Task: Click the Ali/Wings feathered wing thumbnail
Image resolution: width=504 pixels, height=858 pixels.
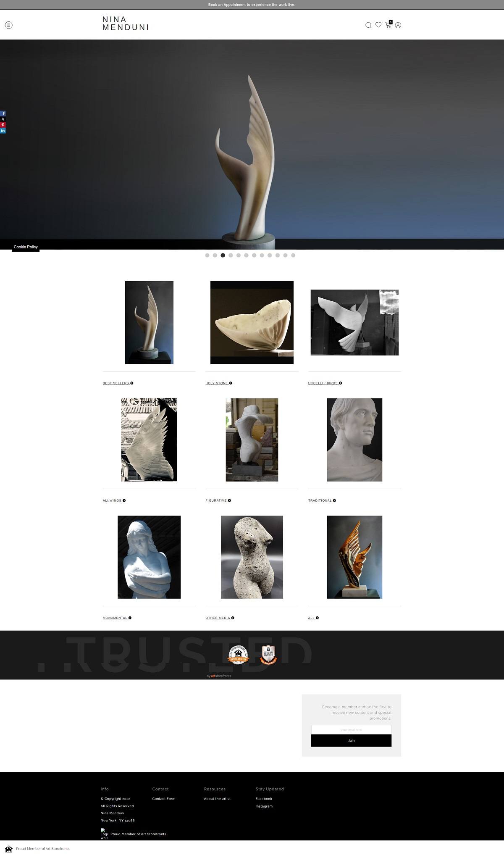Action: pyautogui.click(x=149, y=440)
